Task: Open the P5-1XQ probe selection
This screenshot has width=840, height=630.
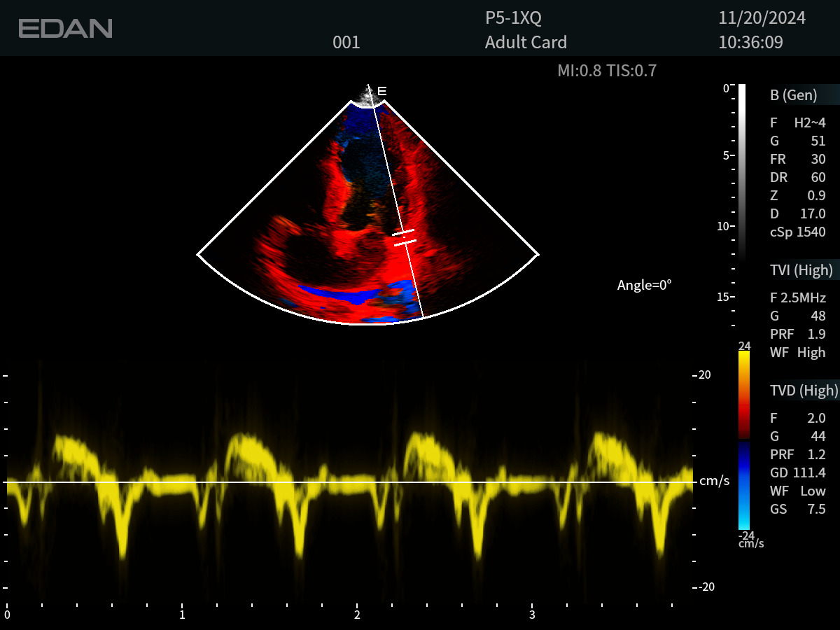Action: click(513, 18)
